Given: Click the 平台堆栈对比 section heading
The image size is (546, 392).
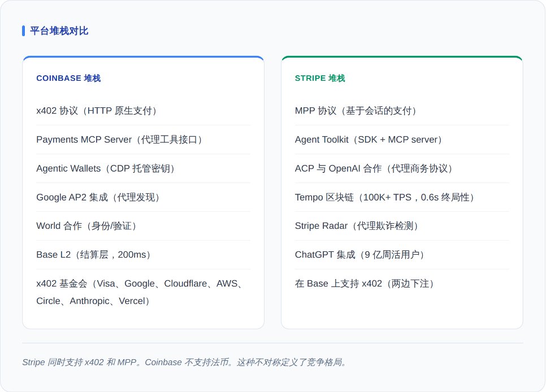Looking at the screenshot, I should [x=59, y=31].
